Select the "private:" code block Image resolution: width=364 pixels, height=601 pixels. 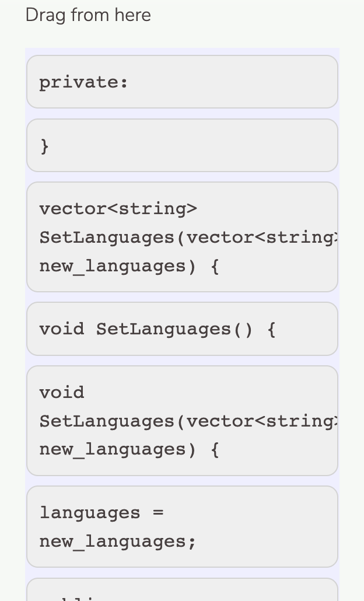coord(182,82)
